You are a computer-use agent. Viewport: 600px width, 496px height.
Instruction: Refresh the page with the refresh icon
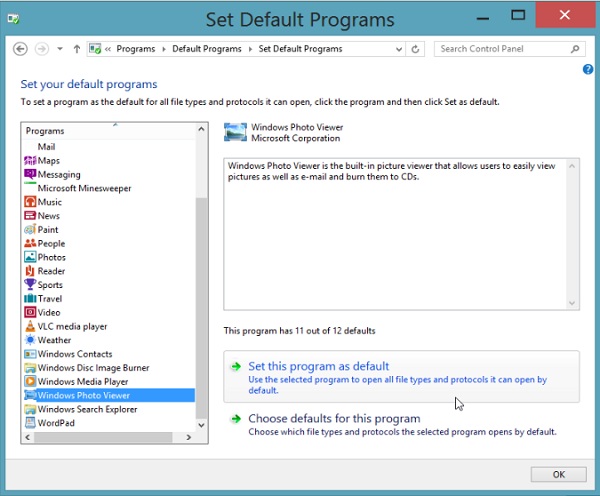click(x=415, y=49)
